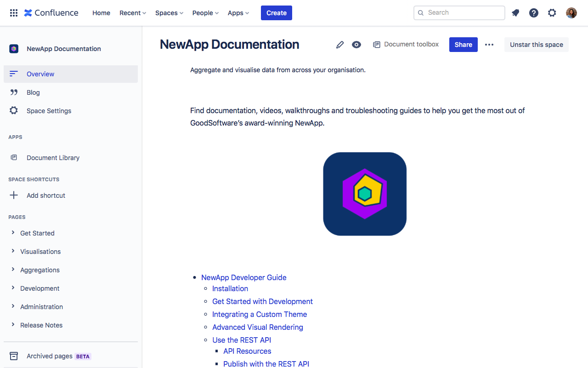
Task: Open the Installation link
Action: tap(230, 288)
